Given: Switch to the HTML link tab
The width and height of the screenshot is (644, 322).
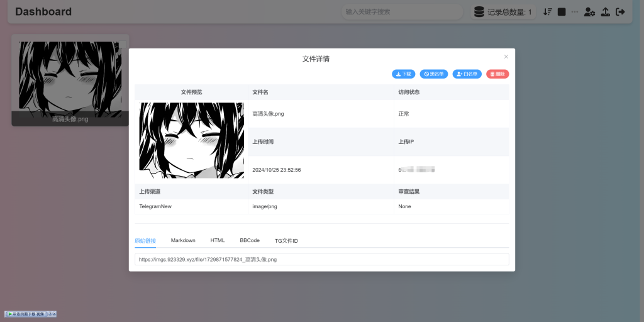Looking at the screenshot, I should click(x=218, y=241).
